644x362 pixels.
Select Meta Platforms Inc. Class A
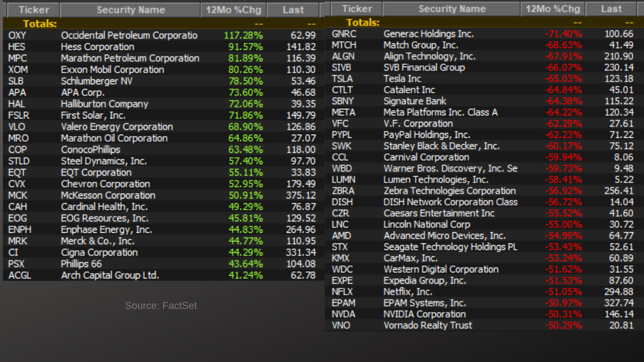(441, 112)
